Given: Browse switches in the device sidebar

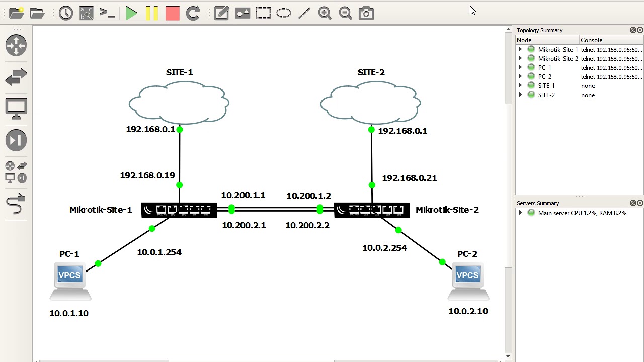Looking at the screenshot, I should [16, 77].
